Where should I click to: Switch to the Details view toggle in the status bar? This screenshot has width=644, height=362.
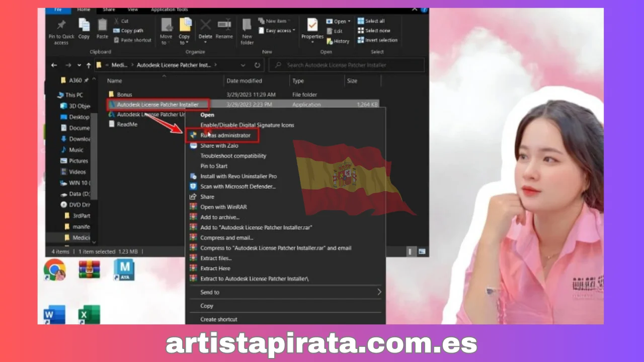(x=411, y=251)
